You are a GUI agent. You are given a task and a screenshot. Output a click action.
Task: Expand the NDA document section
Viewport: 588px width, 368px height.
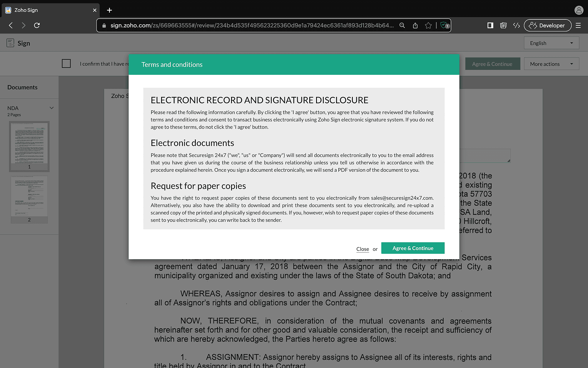pos(52,107)
